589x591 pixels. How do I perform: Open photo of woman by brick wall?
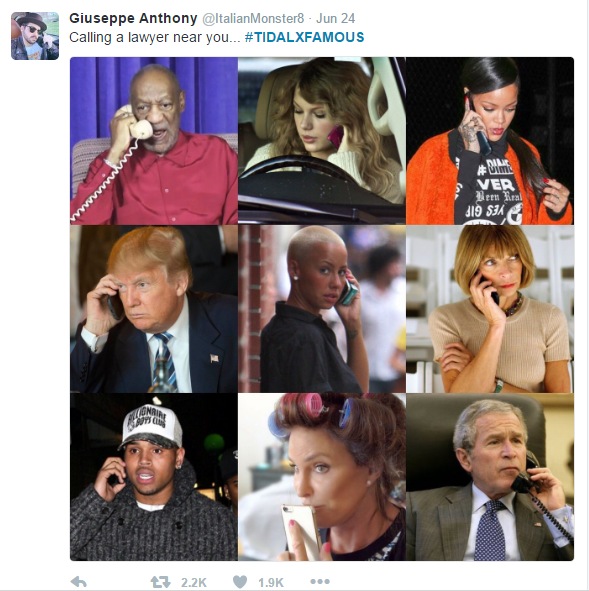click(x=322, y=309)
